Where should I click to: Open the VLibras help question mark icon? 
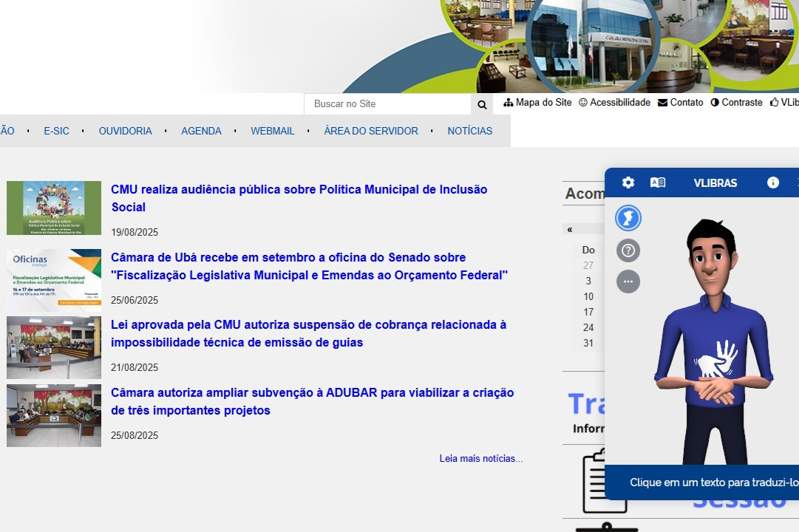tap(628, 250)
